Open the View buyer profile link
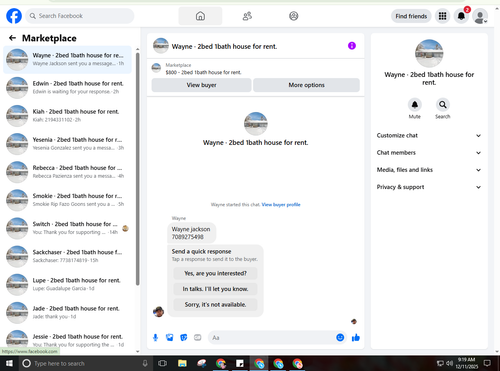Screen dimensions: 500x371 tap(281, 205)
